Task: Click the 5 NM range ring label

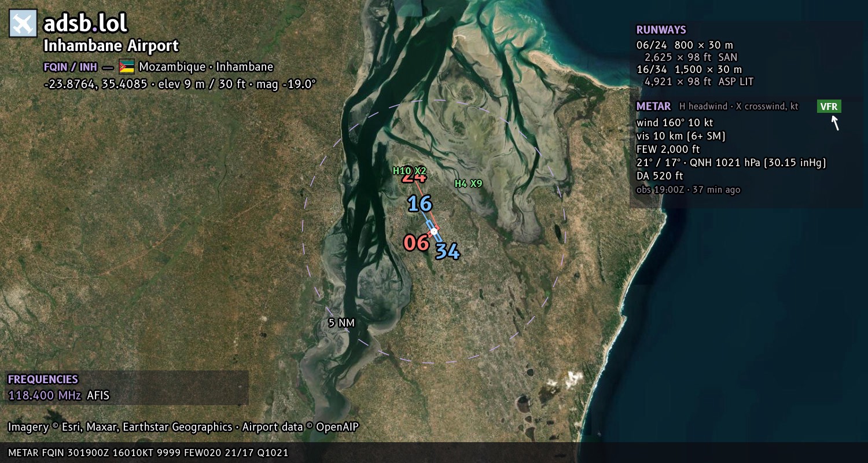Action: 341,323
